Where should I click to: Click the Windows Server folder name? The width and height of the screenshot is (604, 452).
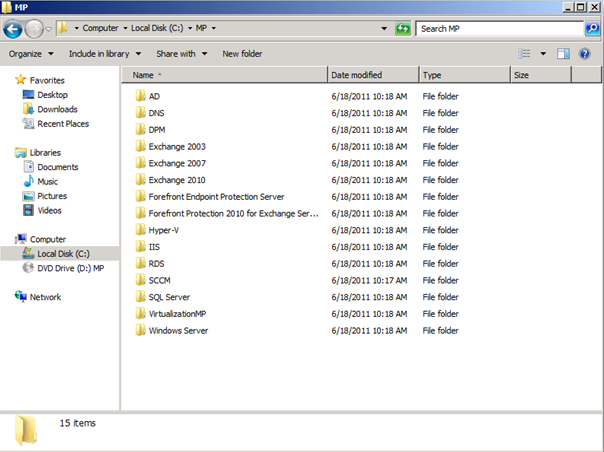178,331
